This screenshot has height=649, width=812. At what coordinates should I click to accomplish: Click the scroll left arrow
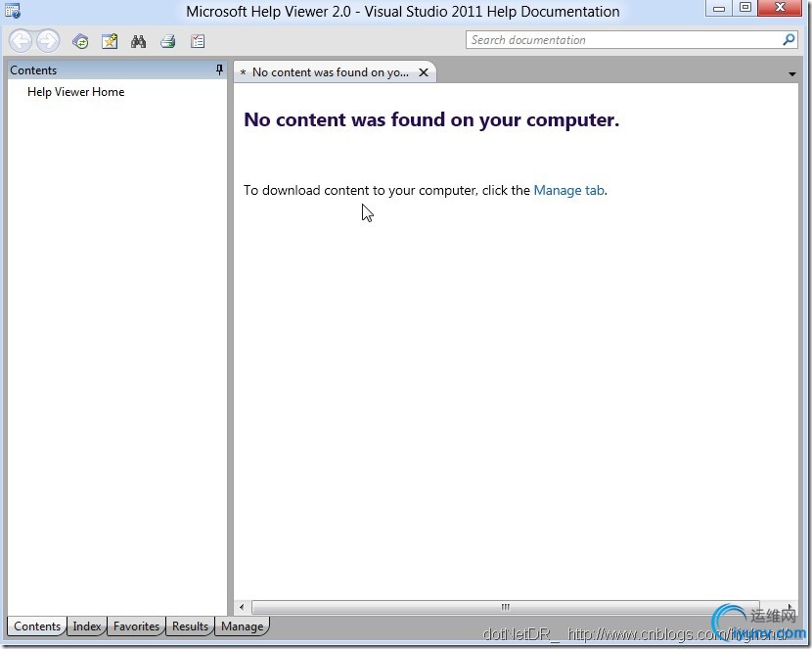coord(242,607)
